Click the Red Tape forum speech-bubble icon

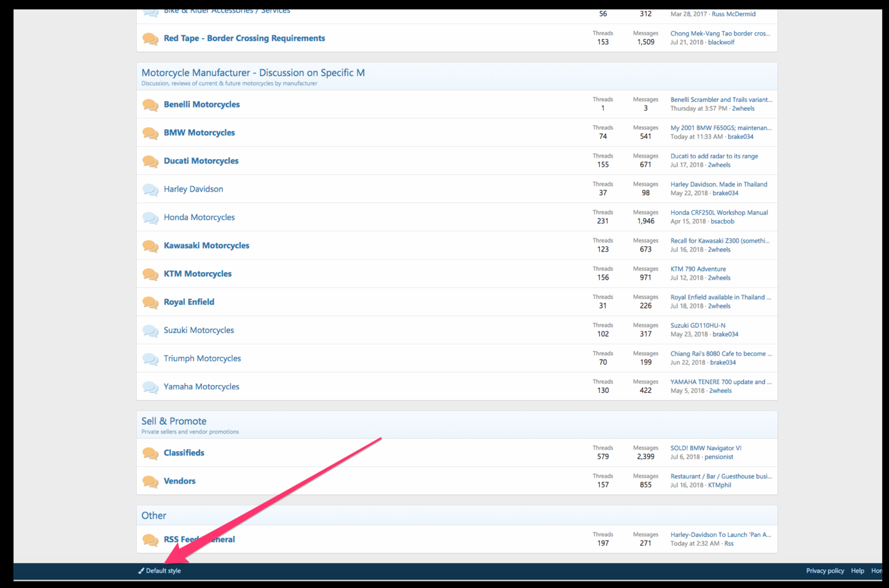(151, 38)
